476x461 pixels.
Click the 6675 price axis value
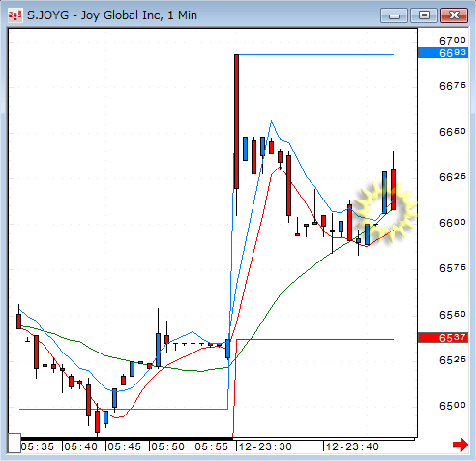coord(453,86)
